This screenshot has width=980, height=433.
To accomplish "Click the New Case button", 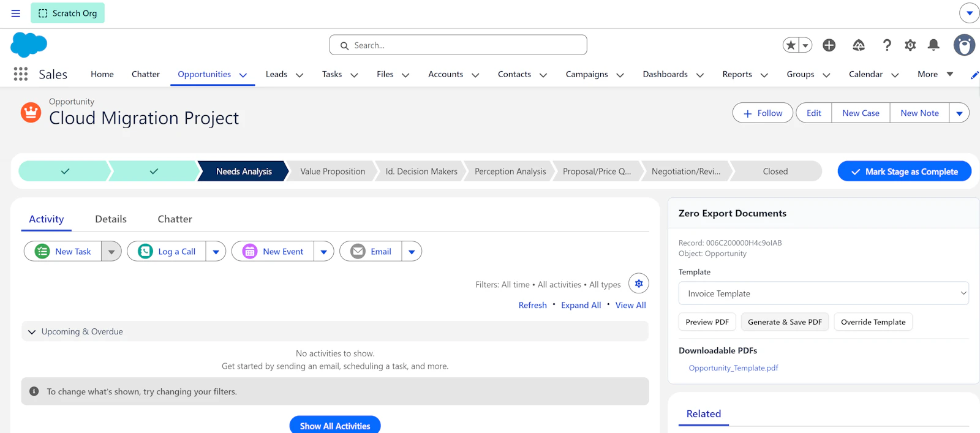I will [861, 113].
